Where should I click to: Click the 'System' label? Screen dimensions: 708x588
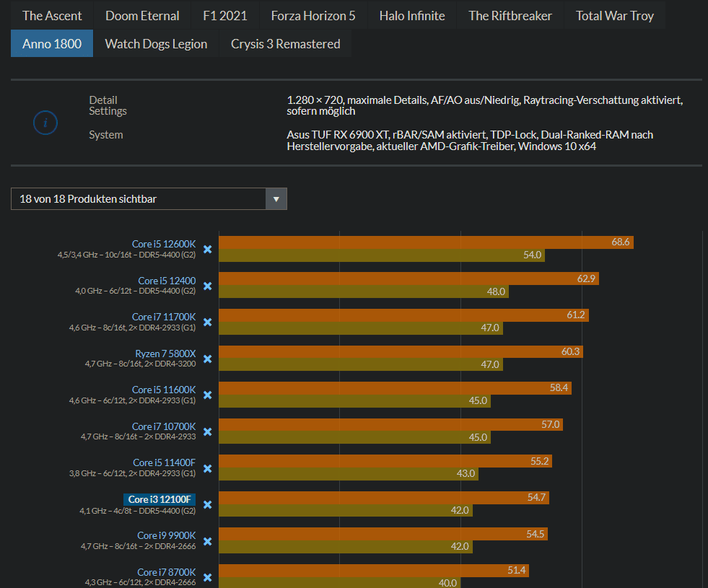pos(105,134)
